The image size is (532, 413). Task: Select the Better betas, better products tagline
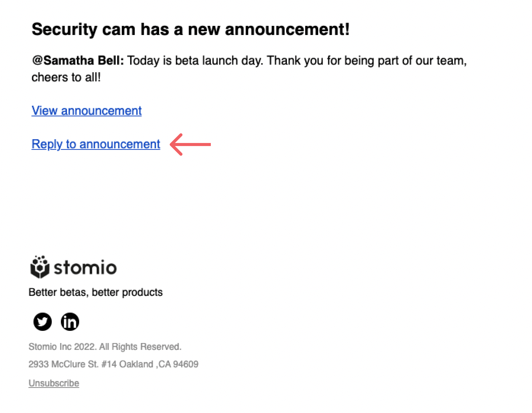tap(96, 292)
